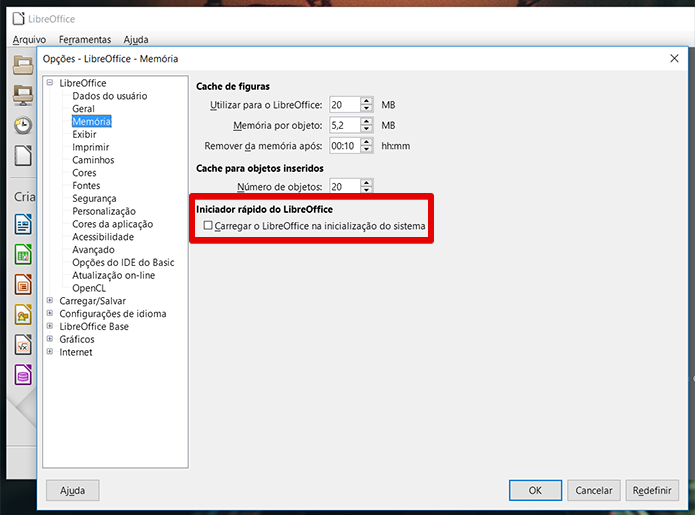Create a Draw drawing via its icon
The image size is (695, 515).
coord(23,314)
